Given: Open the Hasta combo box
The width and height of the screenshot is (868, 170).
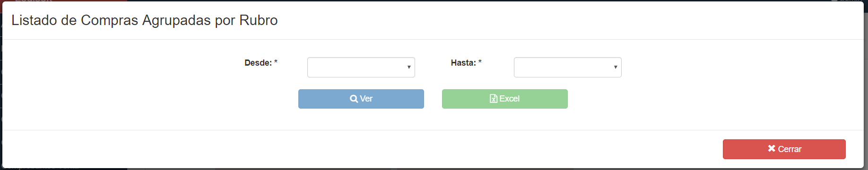Looking at the screenshot, I should [568, 67].
